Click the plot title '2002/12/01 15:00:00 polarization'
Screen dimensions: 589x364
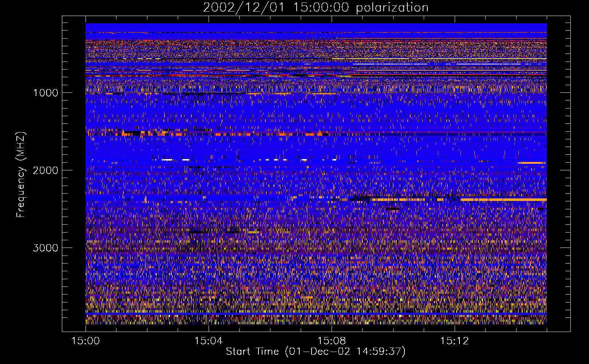[316, 8]
